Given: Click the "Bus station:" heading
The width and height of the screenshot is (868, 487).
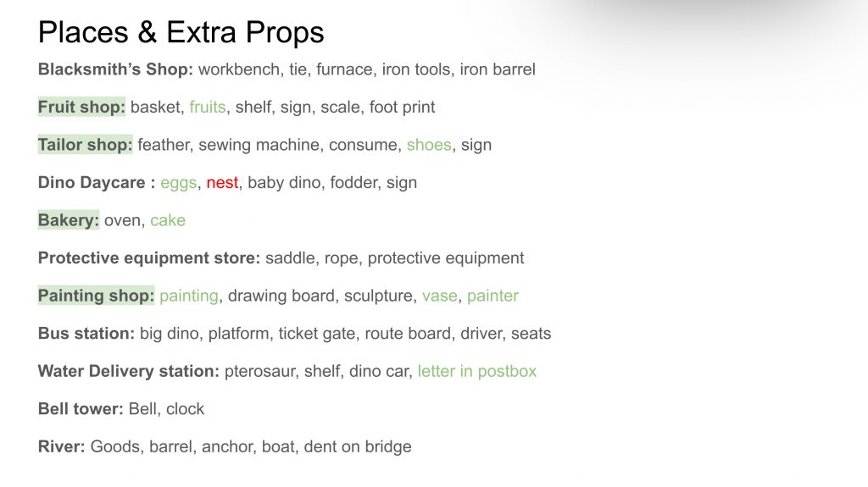Looking at the screenshot, I should point(86,334).
